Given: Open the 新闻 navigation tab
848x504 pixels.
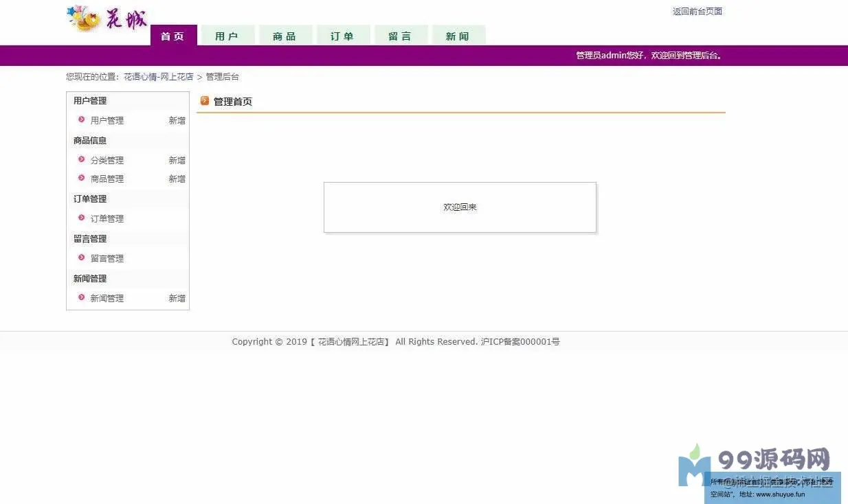Looking at the screenshot, I should [458, 36].
